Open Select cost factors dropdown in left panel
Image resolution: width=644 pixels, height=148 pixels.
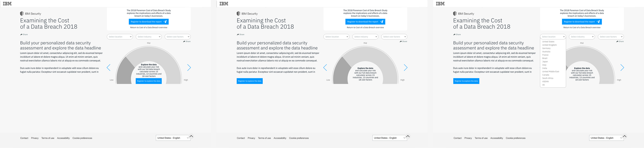(178, 37)
